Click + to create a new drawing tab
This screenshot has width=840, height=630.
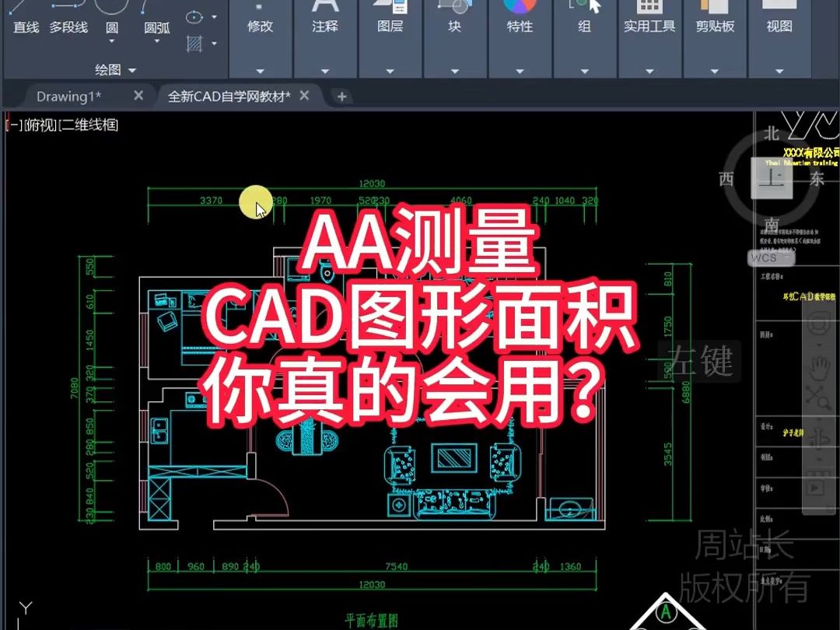(x=342, y=96)
